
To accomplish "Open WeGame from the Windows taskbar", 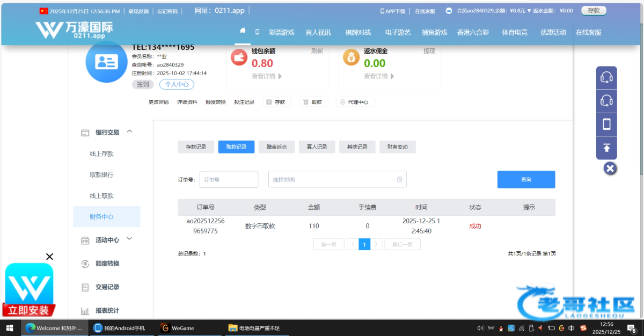I will point(177,328).
